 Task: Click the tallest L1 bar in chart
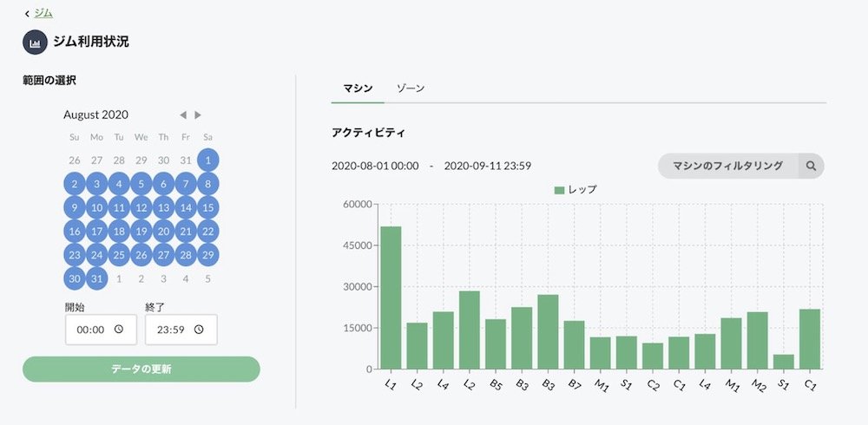tap(391, 297)
